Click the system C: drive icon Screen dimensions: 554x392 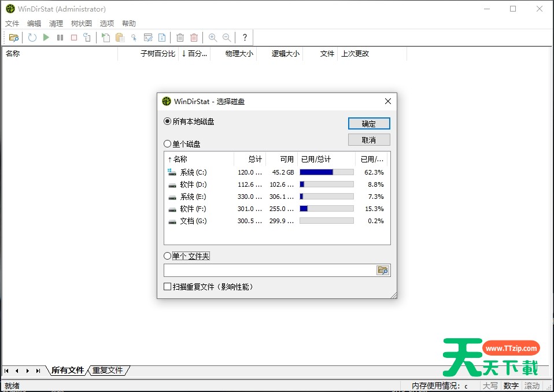(172, 172)
